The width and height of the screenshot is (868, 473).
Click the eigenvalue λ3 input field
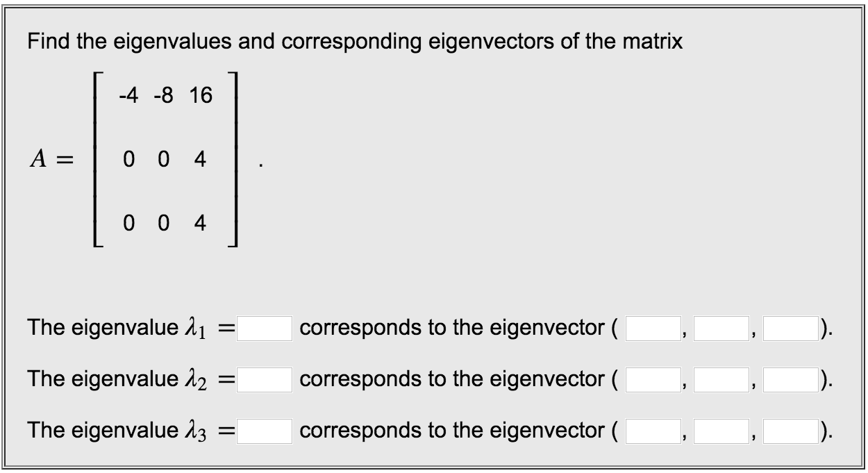[x=264, y=431]
